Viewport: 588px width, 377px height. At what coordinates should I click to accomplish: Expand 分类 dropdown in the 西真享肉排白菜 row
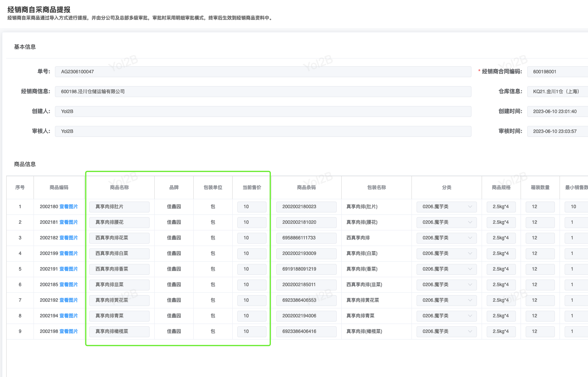447,253
